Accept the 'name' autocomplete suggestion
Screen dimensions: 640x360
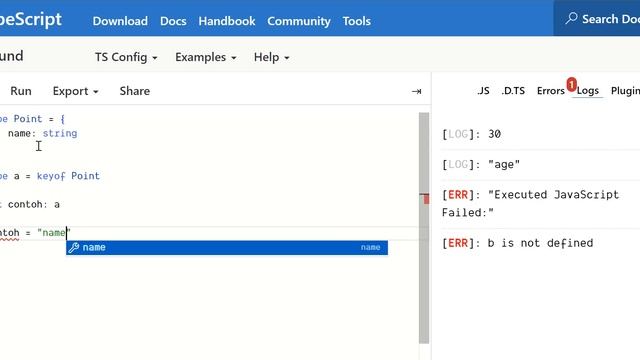(227, 247)
